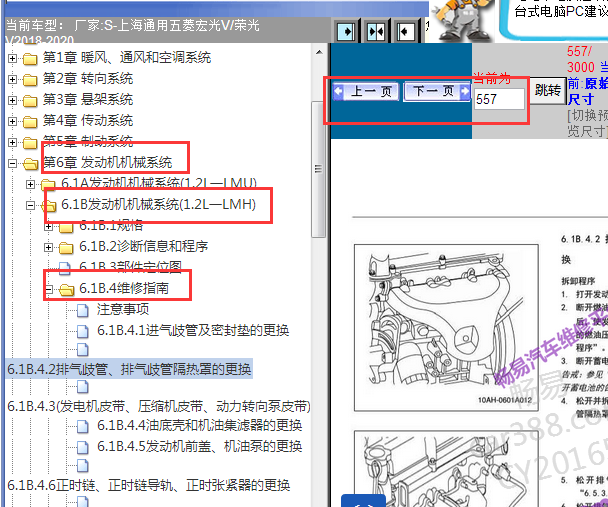The image size is (608, 507).
Task: Collapse 第6章 发动机机械系统 node
Action: [x=12, y=163]
